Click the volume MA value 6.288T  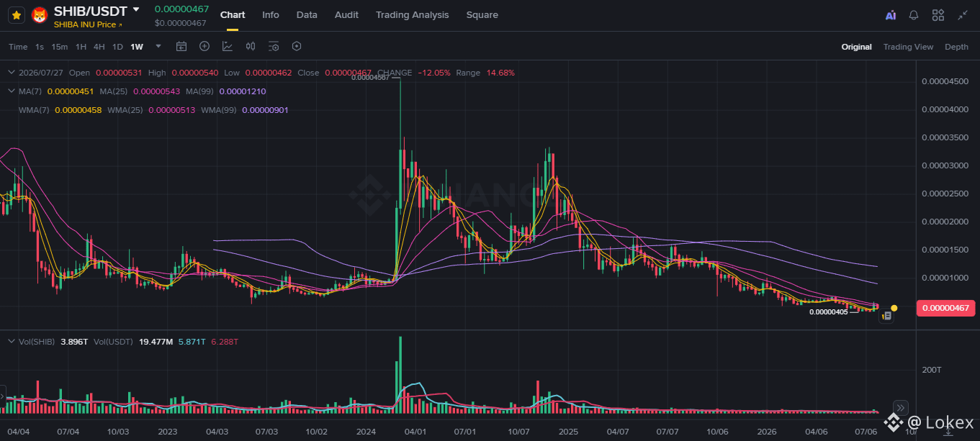pyautogui.click(x=225, y=342)
